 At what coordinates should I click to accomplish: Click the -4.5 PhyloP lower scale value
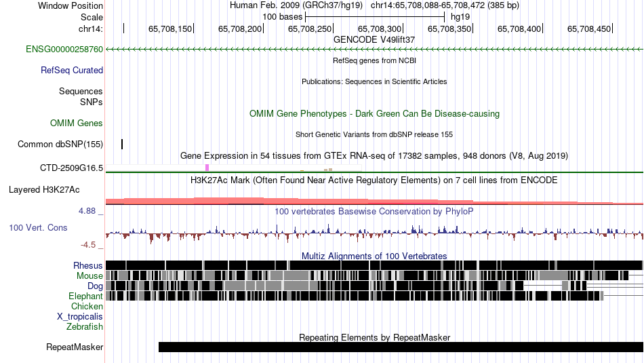(88, 245)
